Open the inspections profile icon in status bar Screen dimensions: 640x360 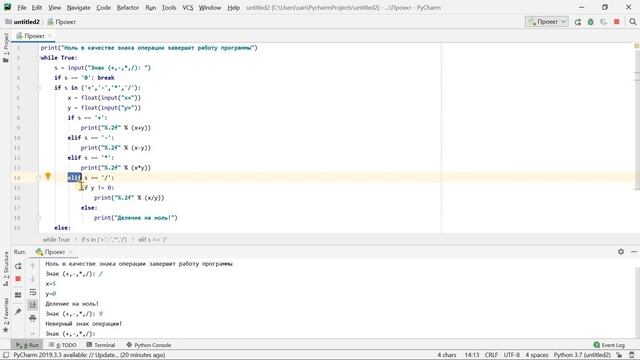point(632,355)
